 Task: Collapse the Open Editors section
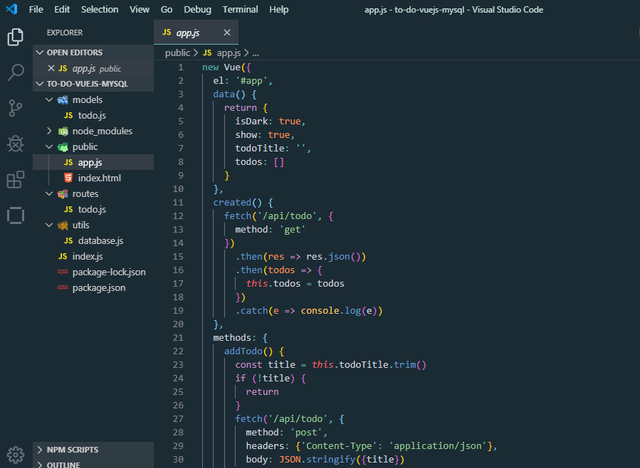click(x=40, y=52)
